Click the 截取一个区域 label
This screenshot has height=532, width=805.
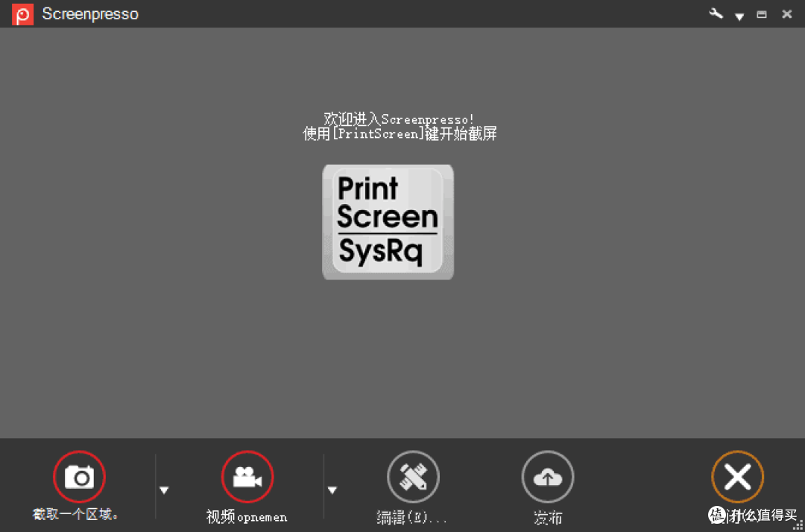[x=75, y=514]
